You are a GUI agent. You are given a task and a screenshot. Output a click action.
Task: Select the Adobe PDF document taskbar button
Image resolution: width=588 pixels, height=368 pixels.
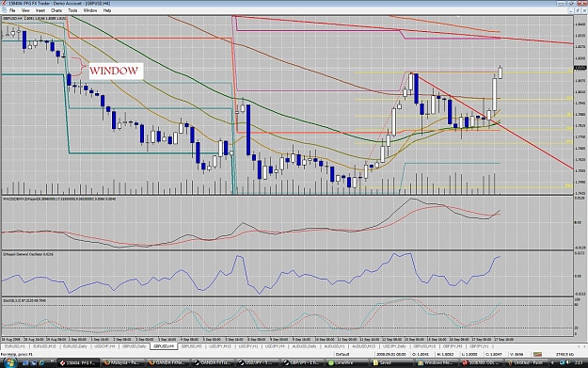482,362
